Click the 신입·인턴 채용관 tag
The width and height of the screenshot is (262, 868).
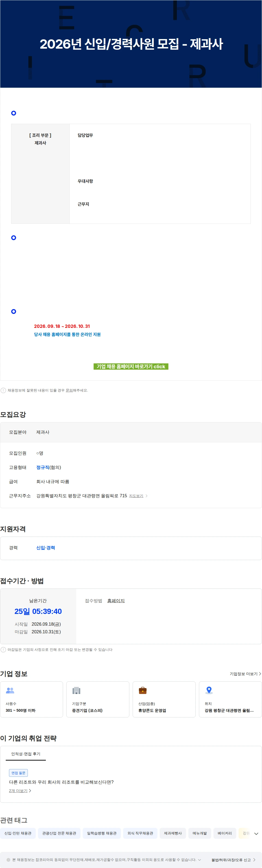click(18, 833)
